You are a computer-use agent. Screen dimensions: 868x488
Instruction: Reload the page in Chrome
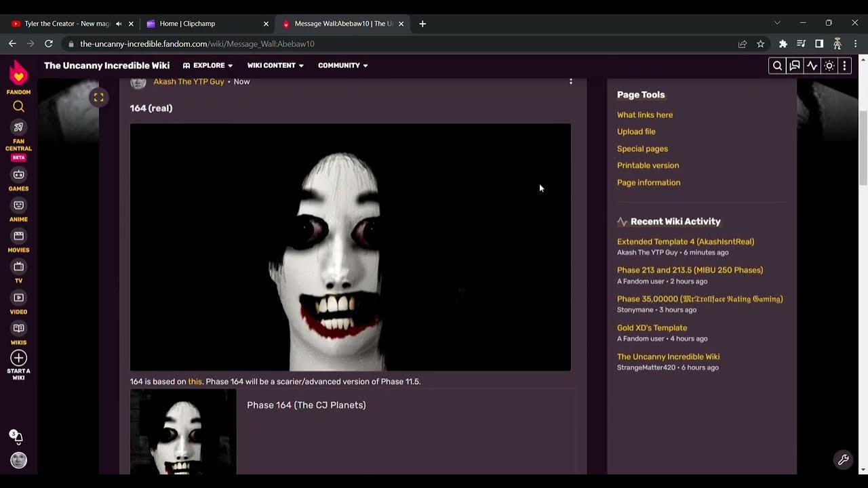click(x=49, y=43)
